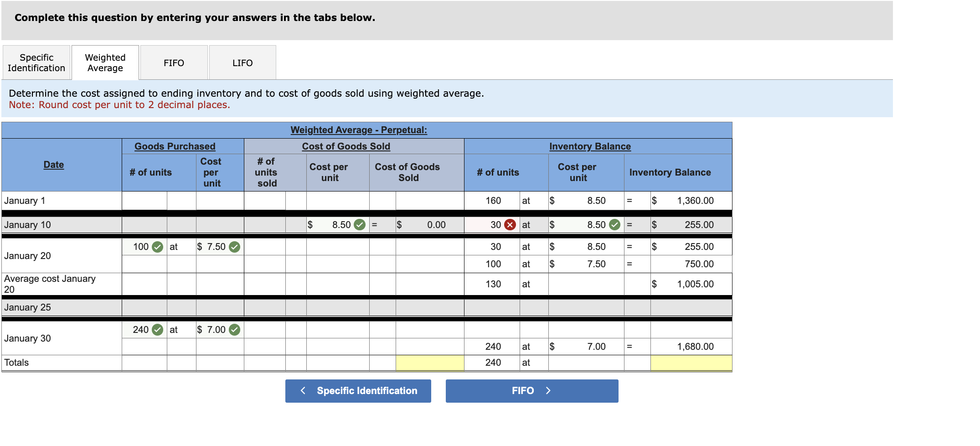The image size is (980, 446).
Task: Select the January 20 purchased units field 100
Action: click(x=144, y=247)
